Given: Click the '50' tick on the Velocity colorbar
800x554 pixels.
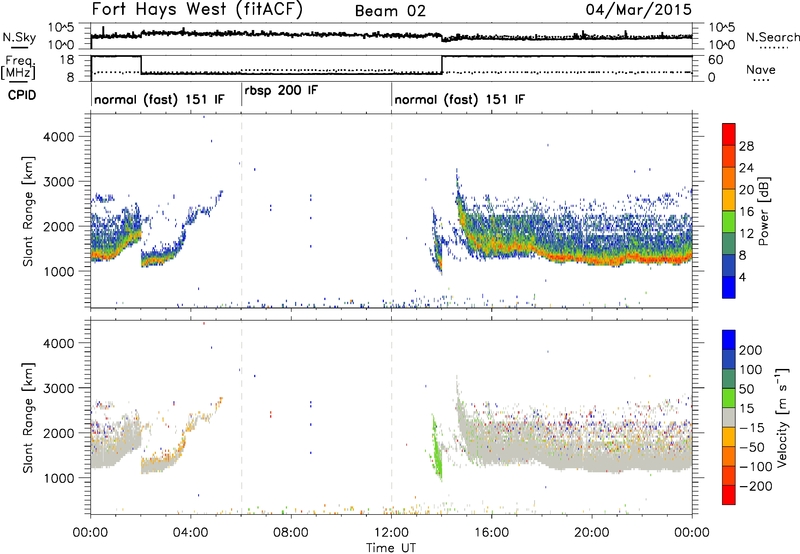Looking at the screenshot, I should click(x=746, y=389).
